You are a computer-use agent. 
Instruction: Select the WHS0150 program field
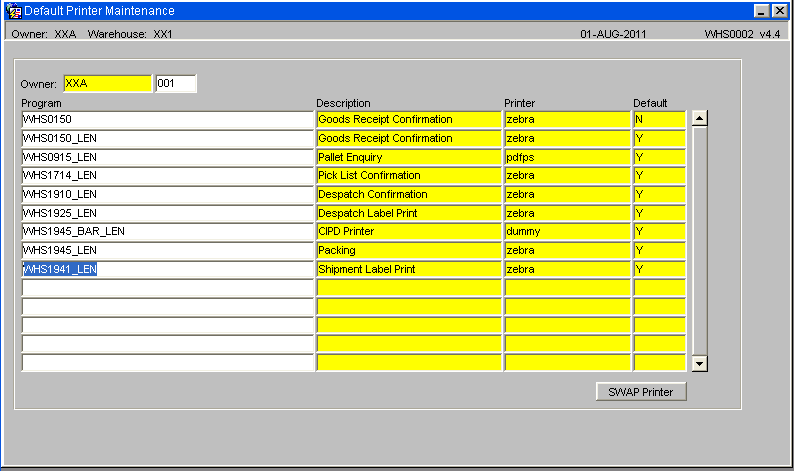[168, 120]
